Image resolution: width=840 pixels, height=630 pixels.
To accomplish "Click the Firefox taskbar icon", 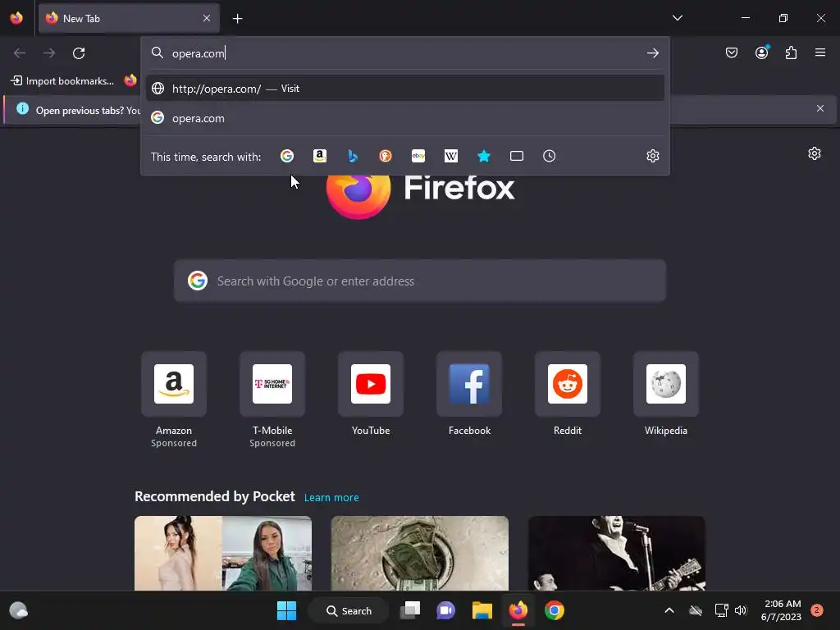I will coord(518,610).
